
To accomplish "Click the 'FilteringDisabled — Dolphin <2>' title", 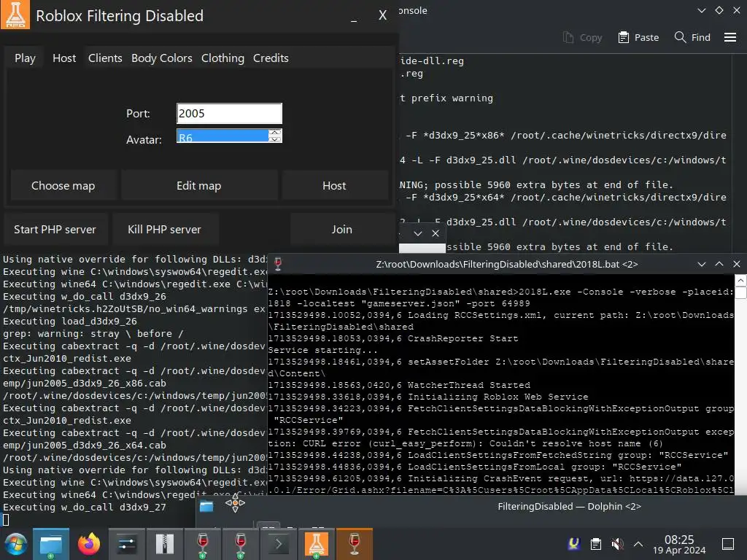I will pyautogui.click(x=569, y=506).
